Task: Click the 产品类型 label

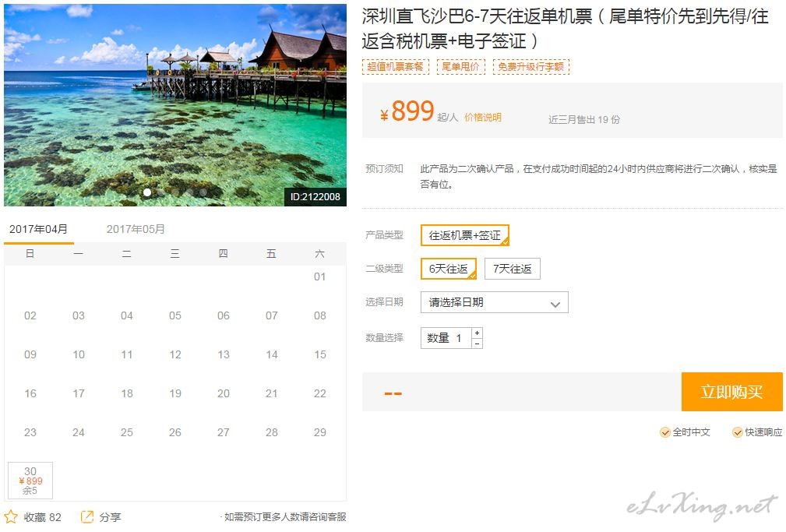Action: coord(384,234)
